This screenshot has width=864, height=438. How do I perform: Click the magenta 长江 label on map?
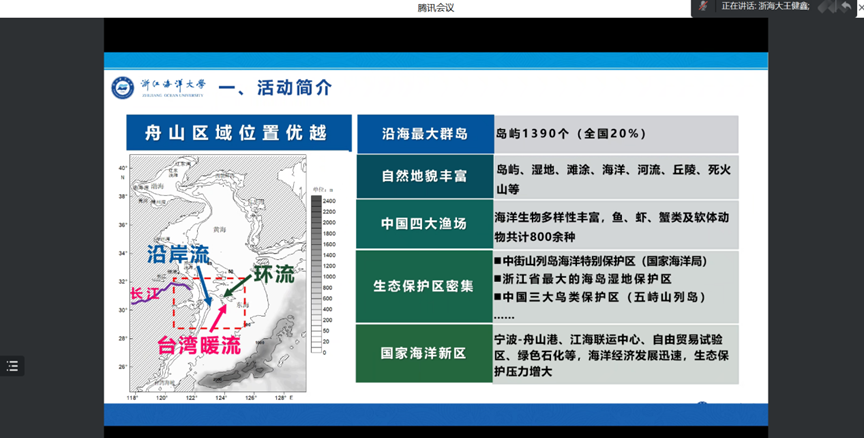144,295
